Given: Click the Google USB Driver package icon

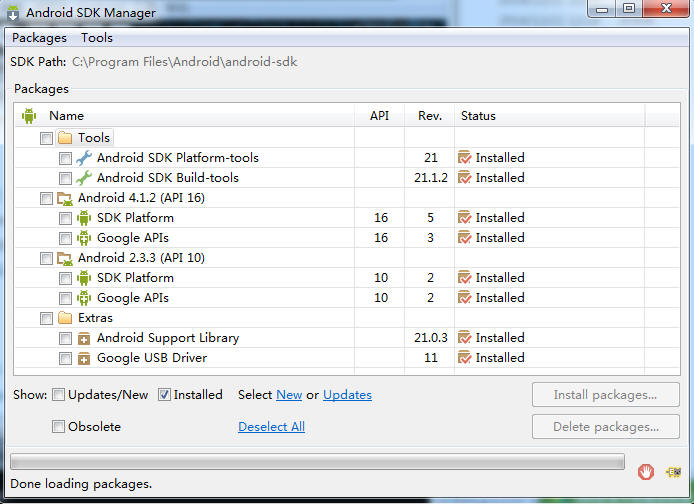Looking at the screenshot, I should tap(84, 358).
